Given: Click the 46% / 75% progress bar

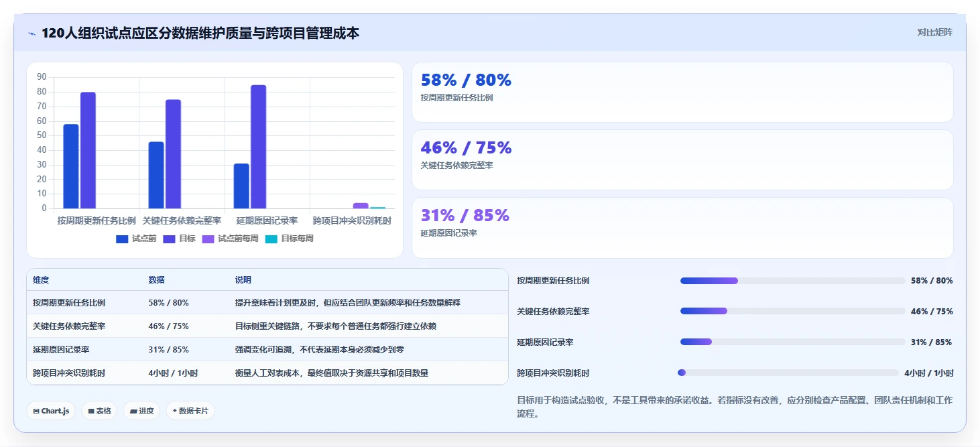Looking at the screenshot, I should 792,311.
